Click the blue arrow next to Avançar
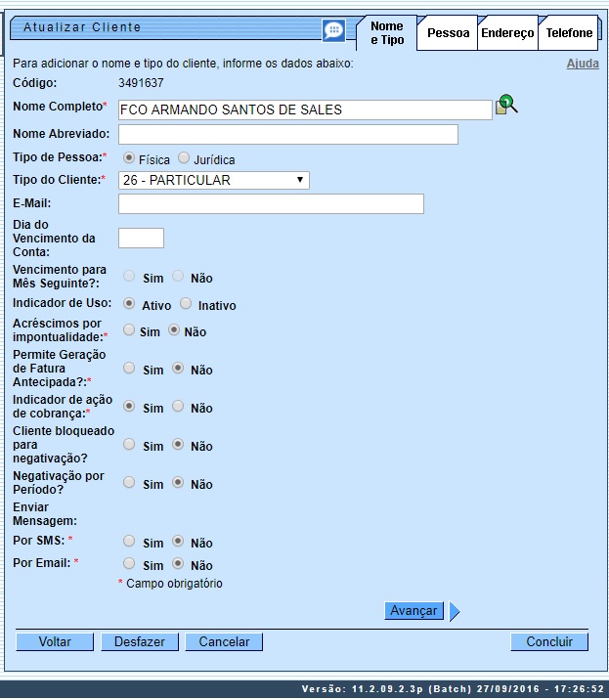The height and width of the screenshot is (700, 609). pos(455,611)
